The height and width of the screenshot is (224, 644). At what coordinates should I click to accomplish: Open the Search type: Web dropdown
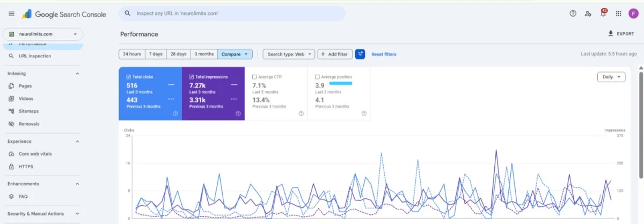coord(289,54)
